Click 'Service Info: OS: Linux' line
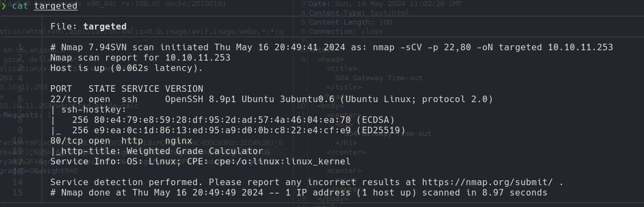 pos(201,162)
